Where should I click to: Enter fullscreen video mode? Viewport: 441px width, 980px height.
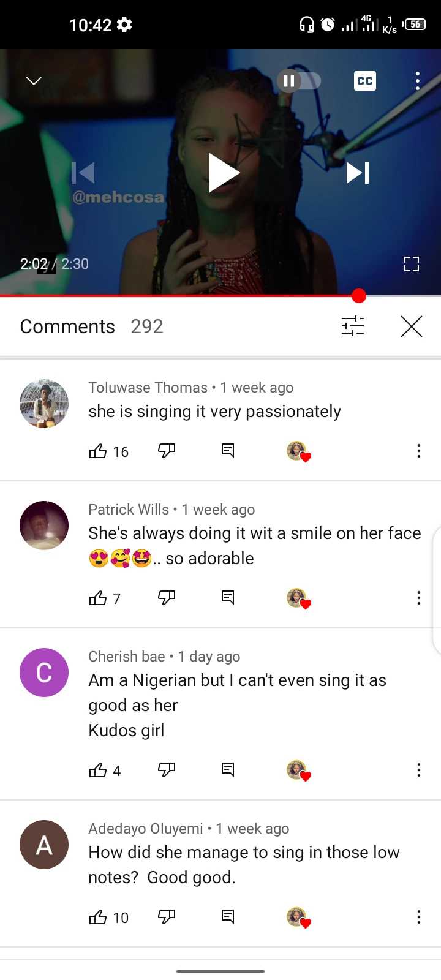[x=412, y=264]
